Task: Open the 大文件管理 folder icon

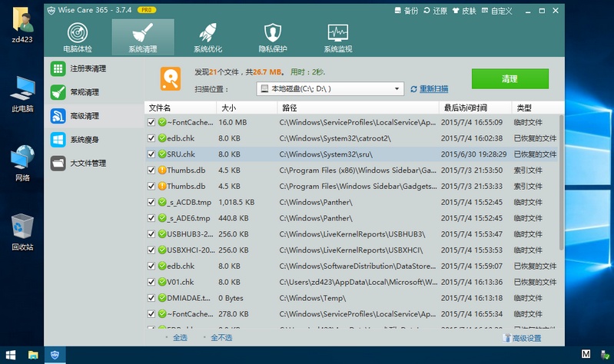Action: [x=58, y=163]
